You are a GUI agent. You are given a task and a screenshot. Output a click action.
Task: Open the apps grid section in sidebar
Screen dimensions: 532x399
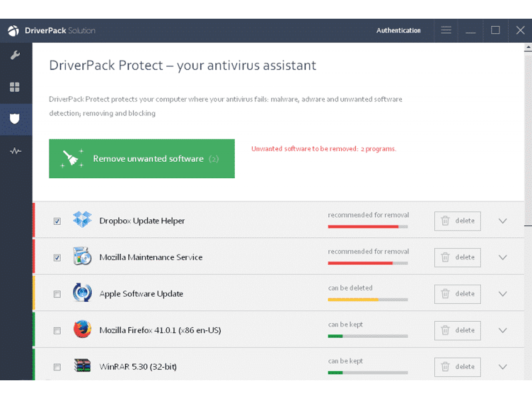coord(15,87)
